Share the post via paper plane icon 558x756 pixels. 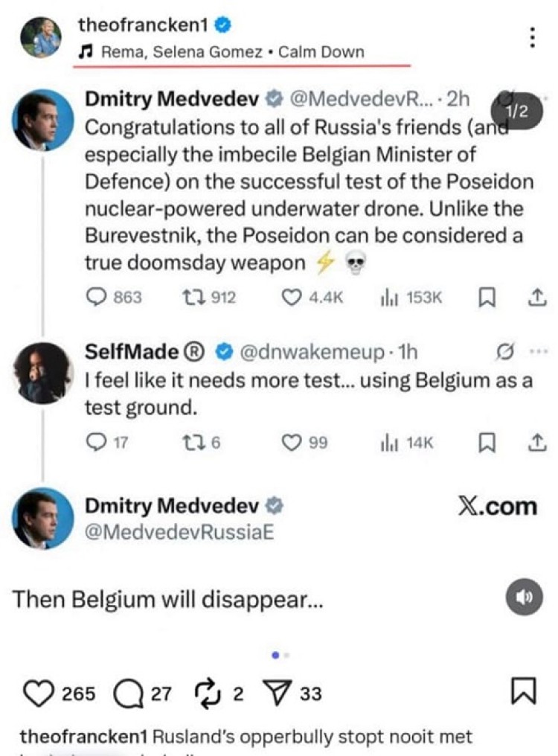(x=278, y=693)
